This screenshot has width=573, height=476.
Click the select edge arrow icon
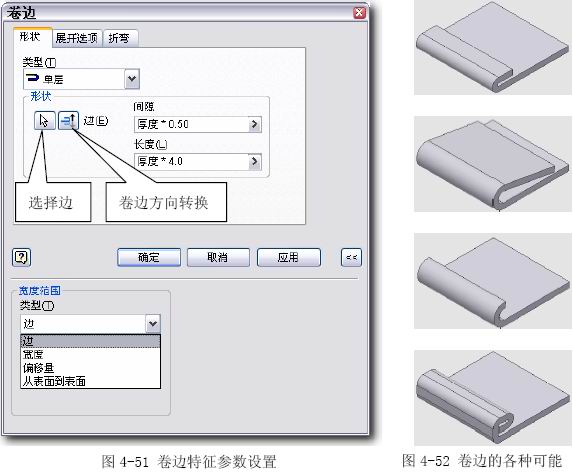pyautogui.click(x=45, y=121)
